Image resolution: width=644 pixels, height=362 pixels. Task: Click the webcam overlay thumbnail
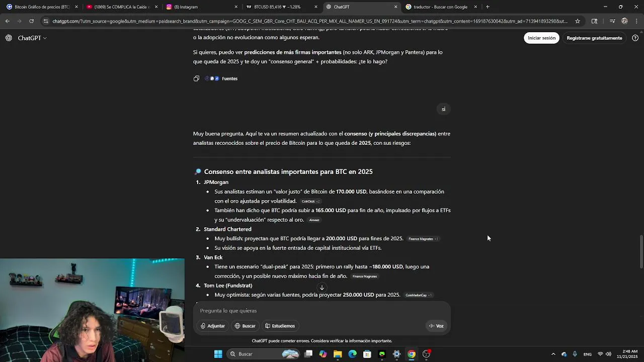pyautogui.click(x=92, y=310)
